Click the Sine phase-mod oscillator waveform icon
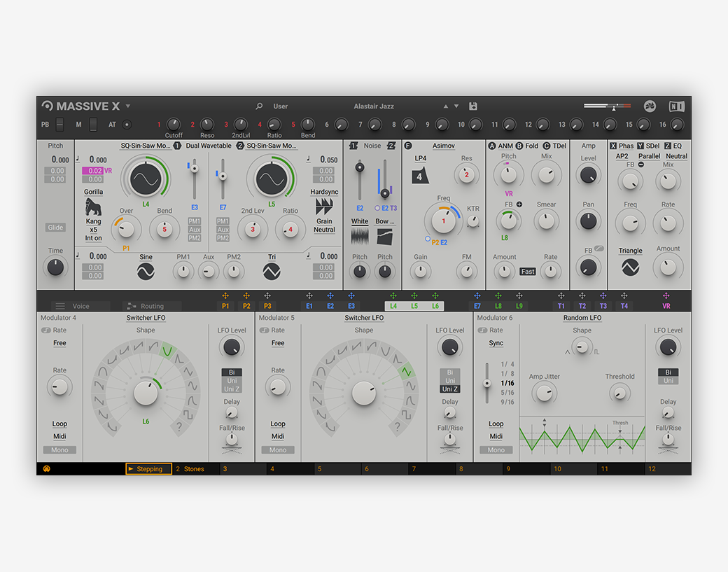The image size is (728, 572). [x=146, y=272]
